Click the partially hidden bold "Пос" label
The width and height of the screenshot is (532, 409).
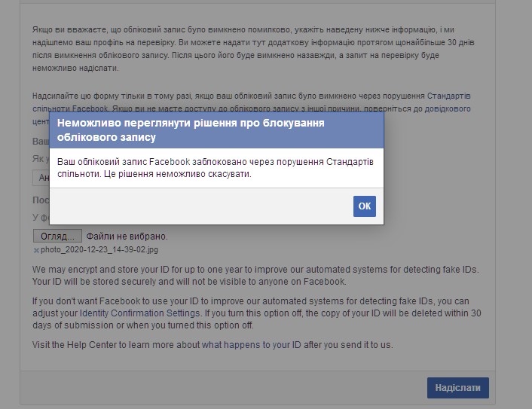pos(40,200)
